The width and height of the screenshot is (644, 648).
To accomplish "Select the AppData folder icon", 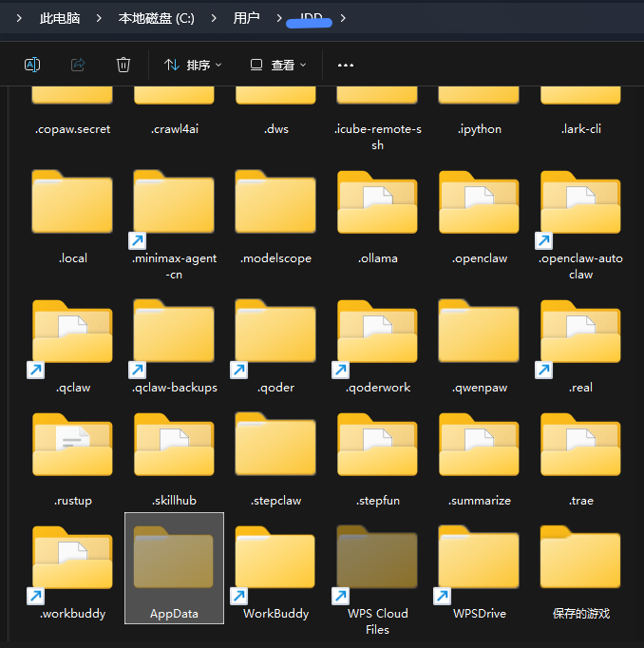I will click(x=174, y=557).
